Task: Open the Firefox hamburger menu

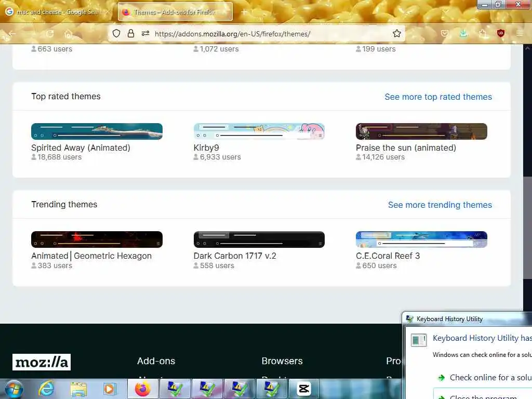Action: [520, 33]
